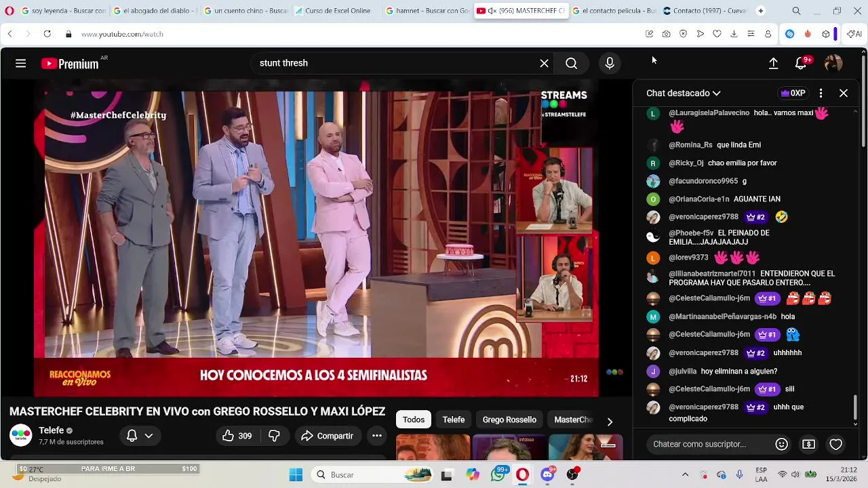
Task: Expand the Chat destacado dropdown
Action: tap(683, 93)
